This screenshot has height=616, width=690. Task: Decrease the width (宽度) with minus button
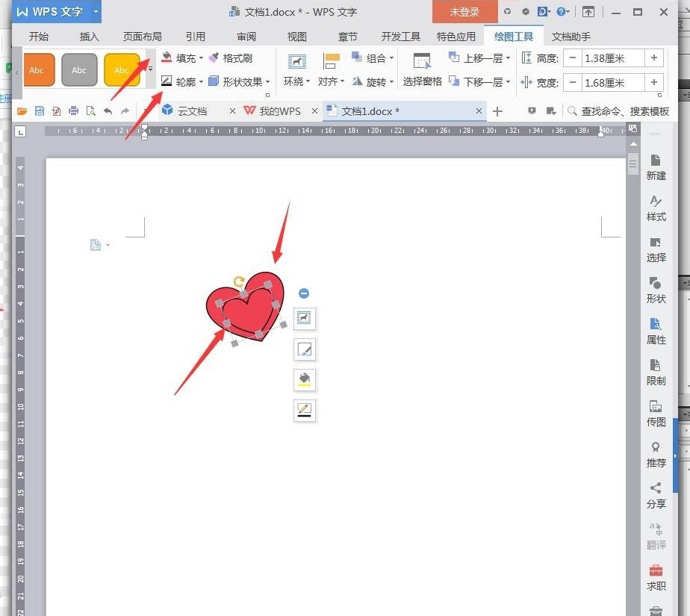tap(573, 82)
